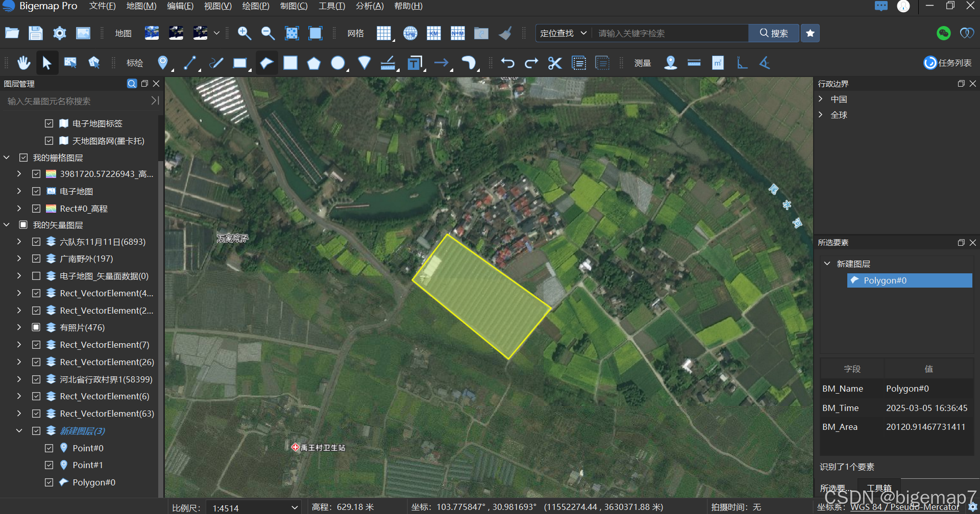The image size is (980, 514).
Task: Open the 编辑(E) menu
Action: click(x=180, y=6)
